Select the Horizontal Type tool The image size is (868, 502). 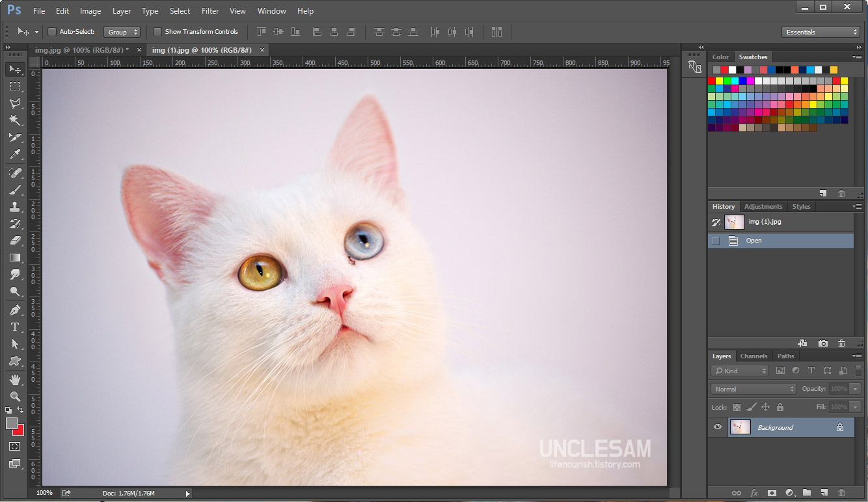(x=14, y=327)
